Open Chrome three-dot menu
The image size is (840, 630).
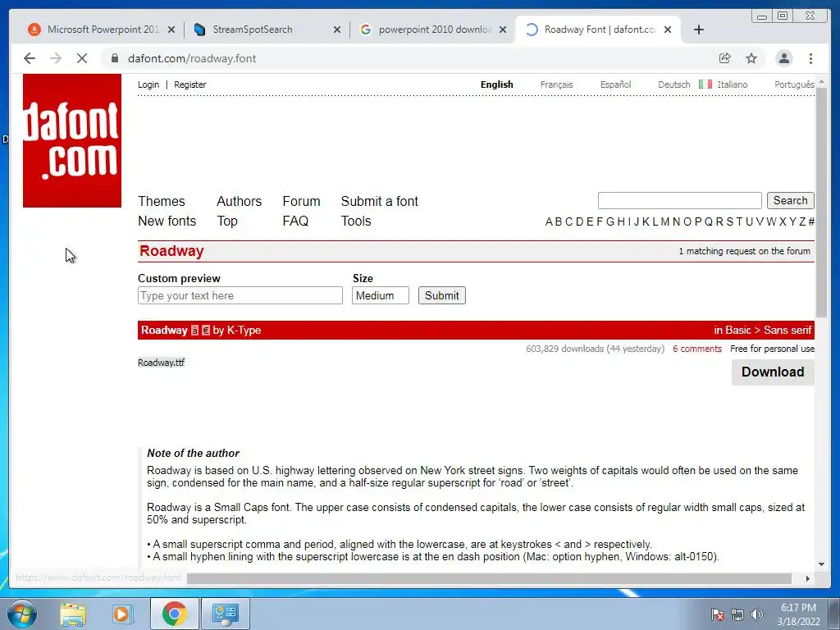click(810, 58)
